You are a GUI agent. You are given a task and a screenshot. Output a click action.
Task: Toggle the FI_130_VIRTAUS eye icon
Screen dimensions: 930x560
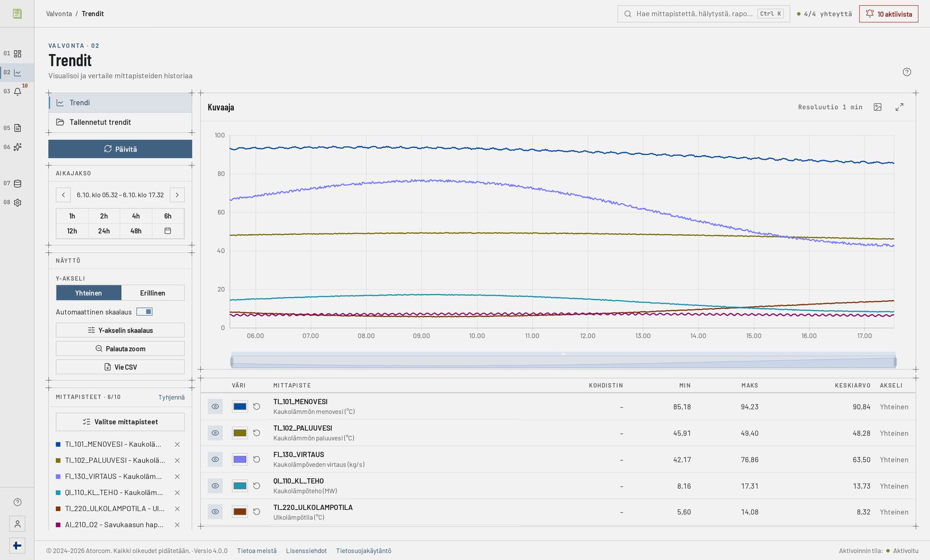(x=215, y=460)
